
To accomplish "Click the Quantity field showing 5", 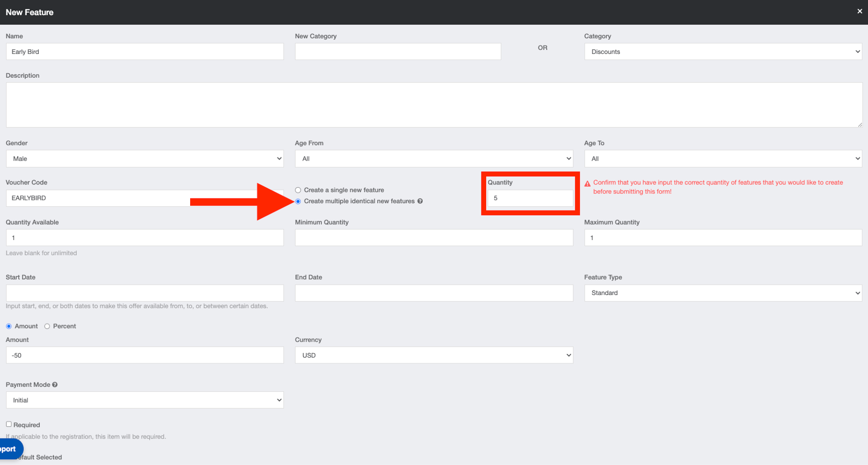I will tap(530, 198).
